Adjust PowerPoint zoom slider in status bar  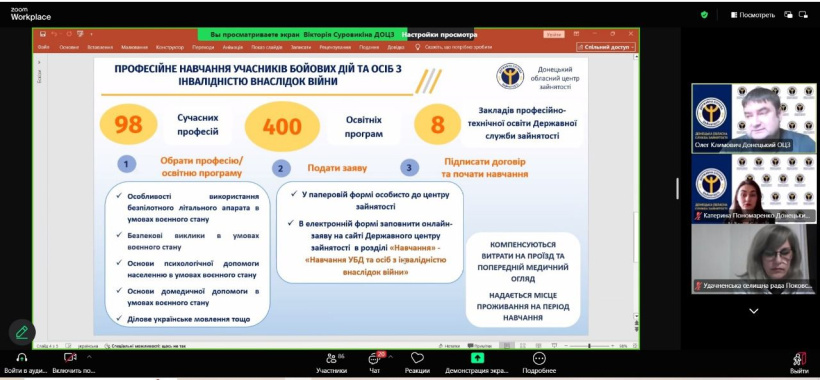click(589, 346)
